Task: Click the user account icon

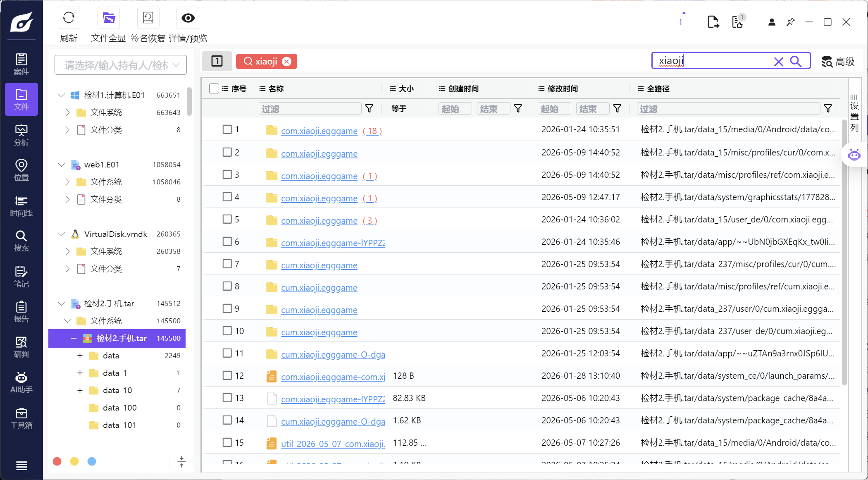Action: 772,22
